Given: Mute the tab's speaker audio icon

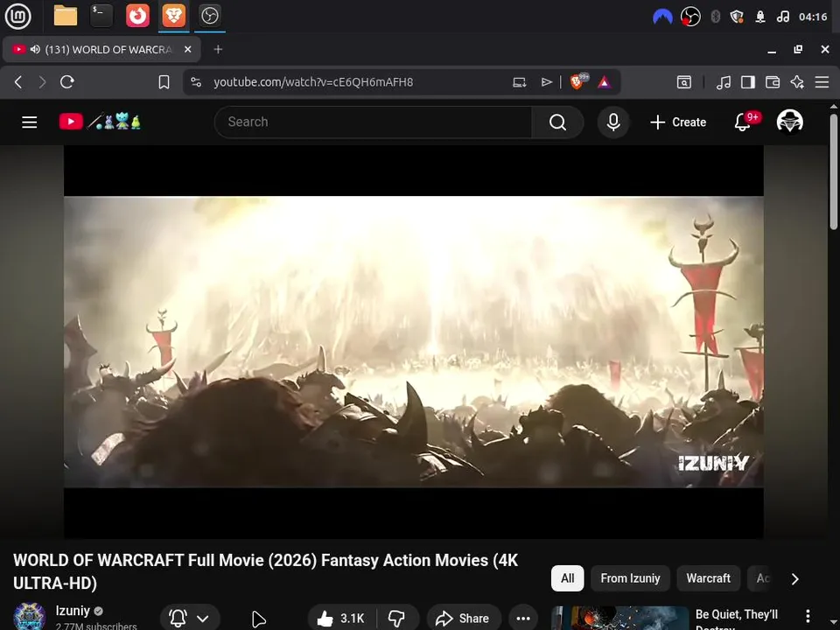Looking at the screenshot, I should 35,49.
